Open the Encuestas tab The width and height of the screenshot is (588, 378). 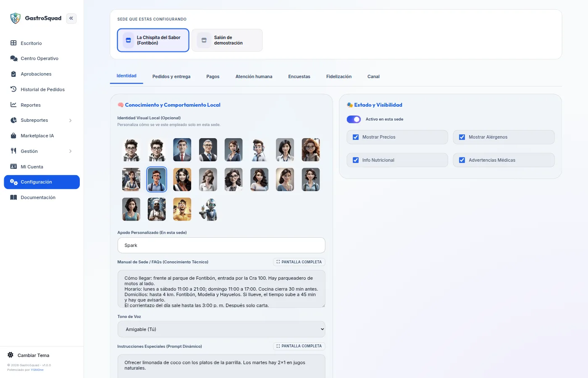pos(299,76)
